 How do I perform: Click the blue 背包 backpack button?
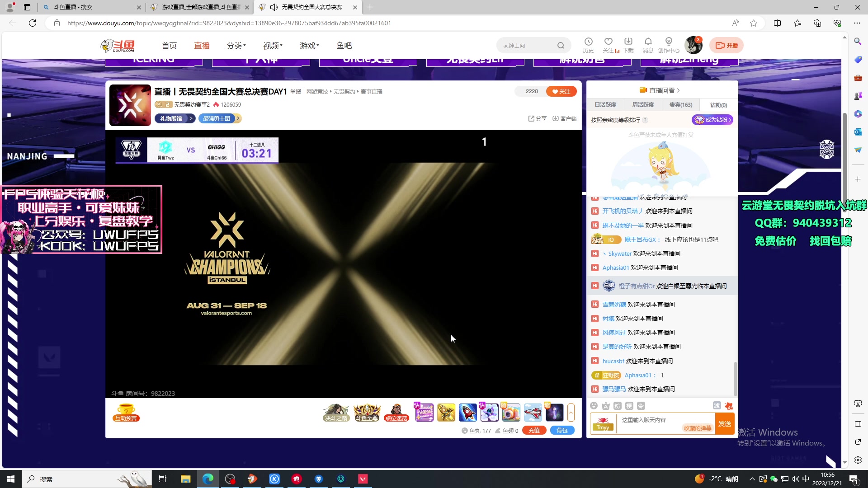point(562,431)
